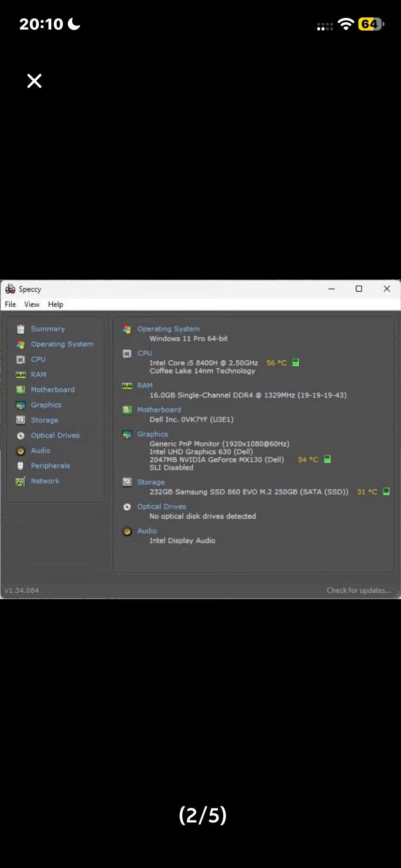This screenshot has height=868, width=401.
Task: Click "No optical disk drives detected"
Action: coord(202,516)
